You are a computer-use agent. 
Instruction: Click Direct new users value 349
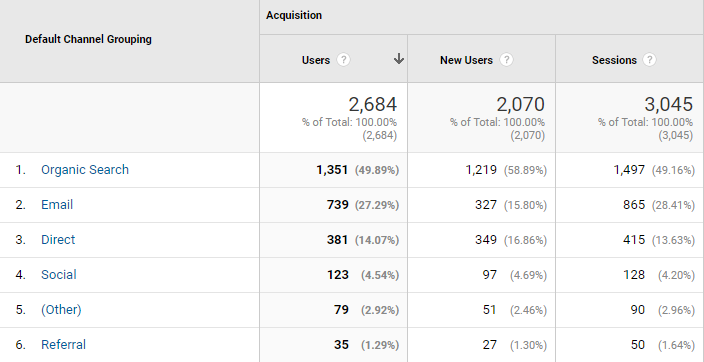coord(486,240)
